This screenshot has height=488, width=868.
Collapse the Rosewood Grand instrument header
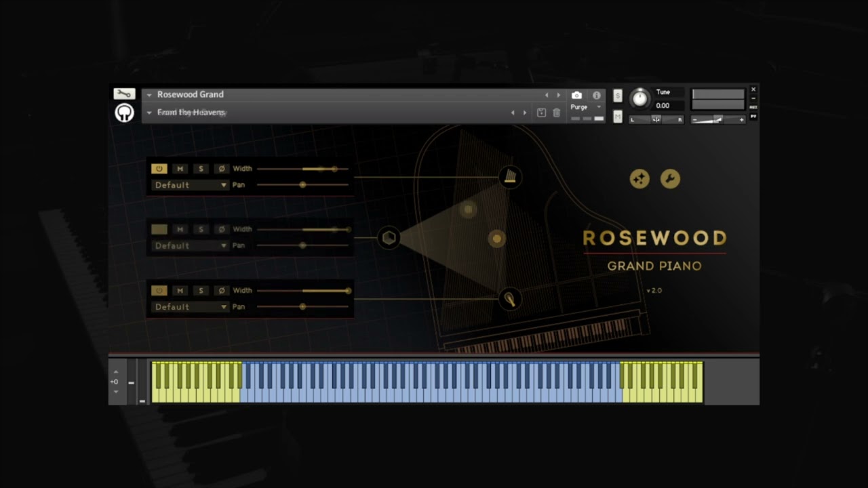[x=149, y=94]
